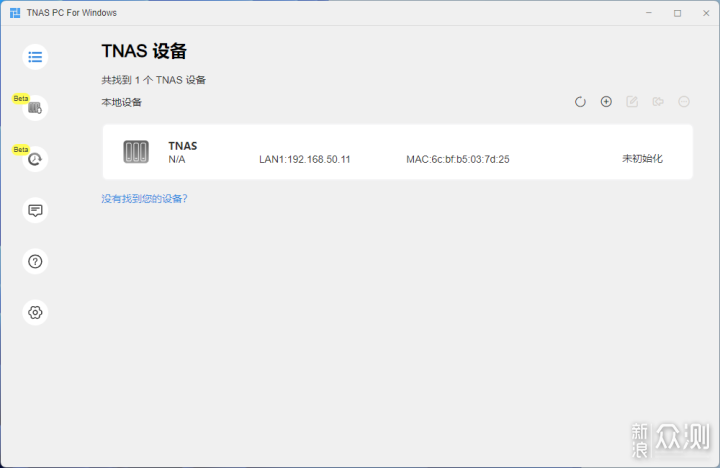Click the '共找到 1 个 TNAS 设备' text
The height and width of the screenshot is (468, 720).
tap(153, 80)
